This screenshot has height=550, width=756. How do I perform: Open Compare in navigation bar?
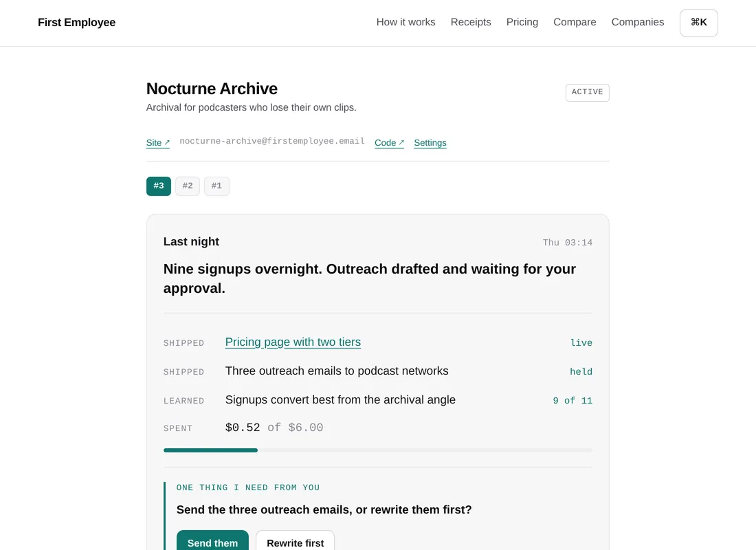575,22
